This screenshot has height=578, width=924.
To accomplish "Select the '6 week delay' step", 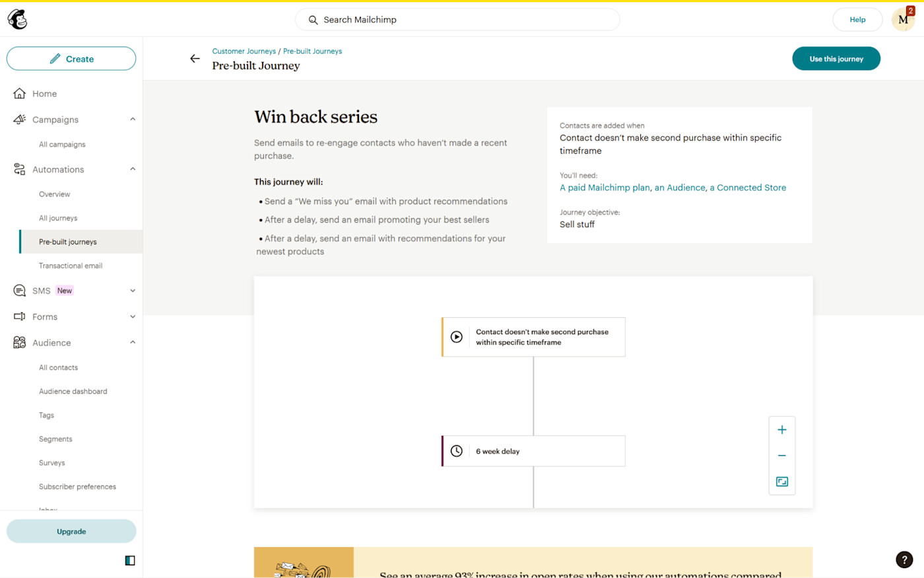I will tap(533, 451).
